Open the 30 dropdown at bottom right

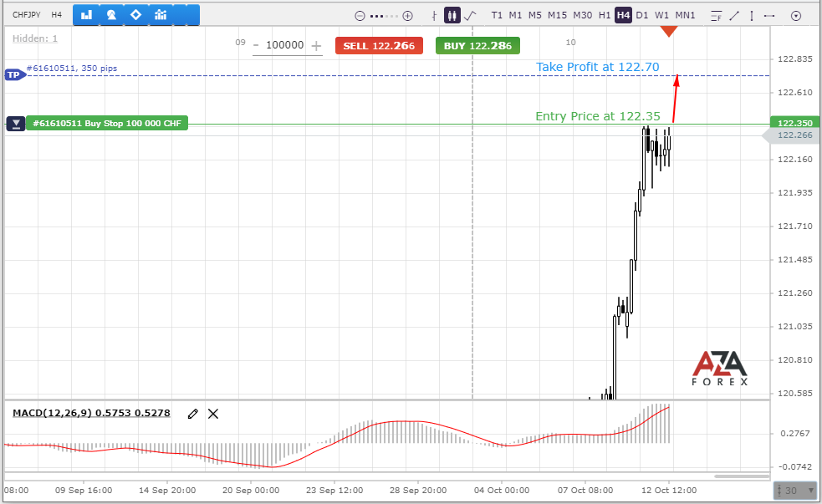click(796, 491)
